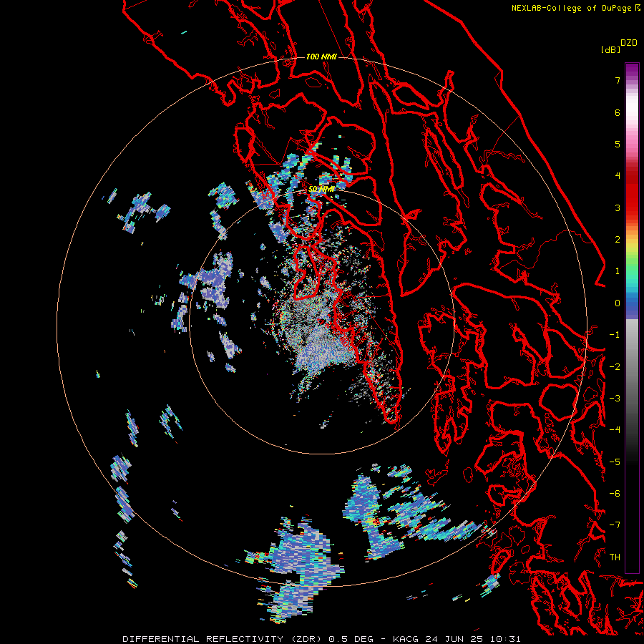Select the 3 value on the legend
The width and height of the screenshot is (644, 644).
click(x=618, y=208)
